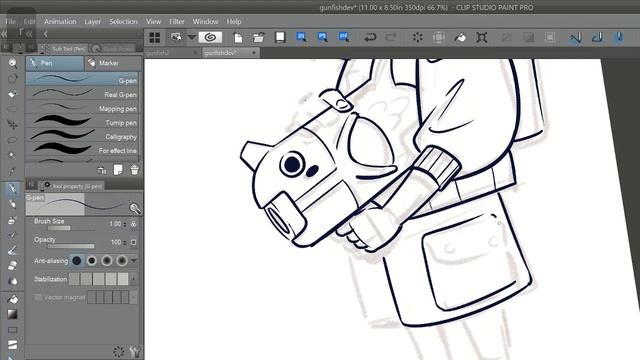The width and height of the screenshot is (640, 360).
Task: Click the Save icon
Action: coord(280,38)
